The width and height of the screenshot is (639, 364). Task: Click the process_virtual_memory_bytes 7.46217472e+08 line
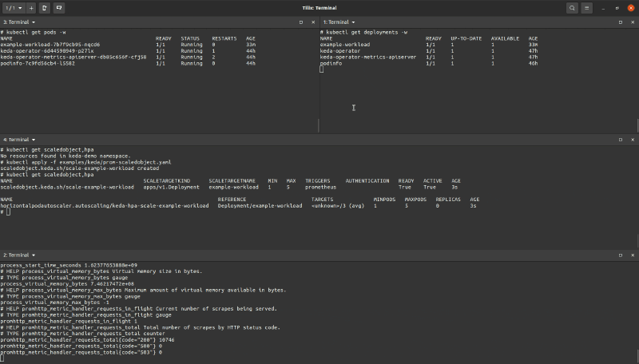(67, 284)
